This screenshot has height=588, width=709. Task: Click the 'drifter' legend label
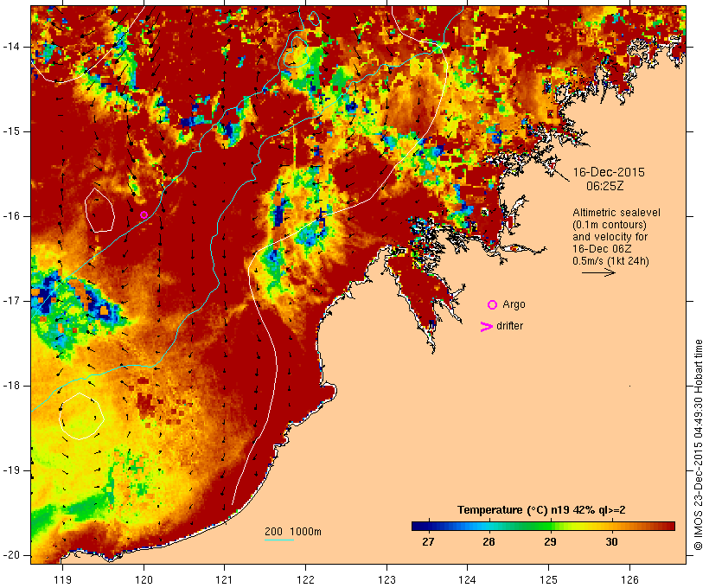tap(509, 326)
